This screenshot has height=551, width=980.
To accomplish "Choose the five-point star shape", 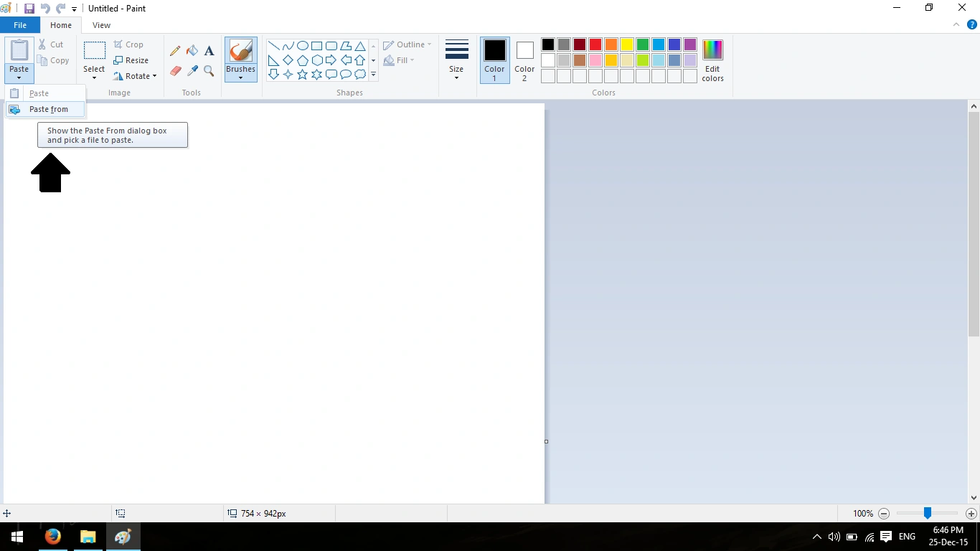I will click(x=302, y=74).
